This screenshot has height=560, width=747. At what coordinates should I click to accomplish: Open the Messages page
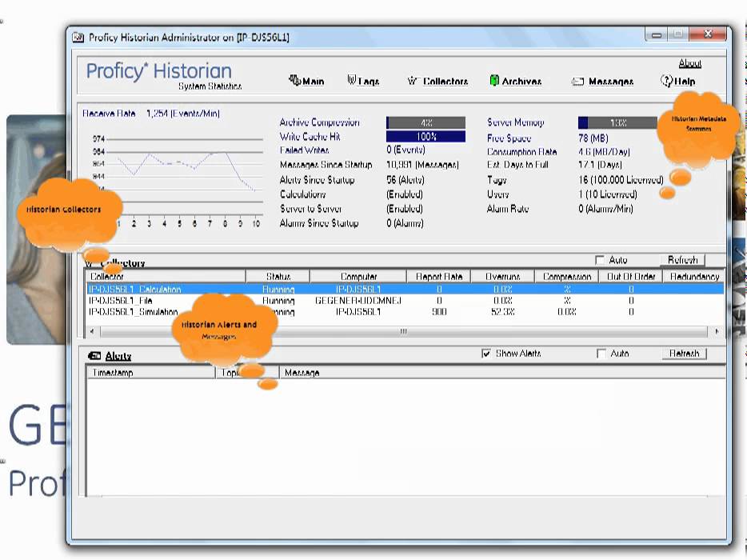611,82
